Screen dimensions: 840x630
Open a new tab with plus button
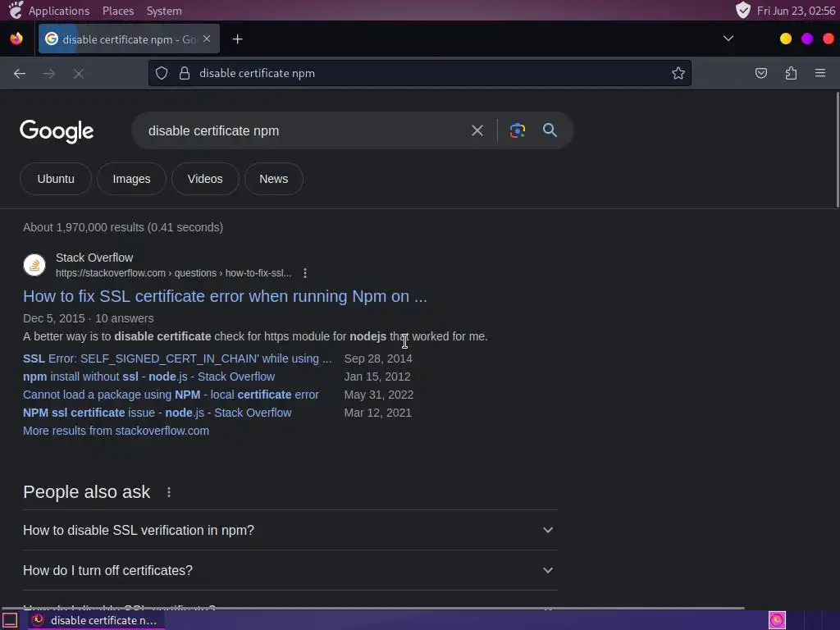click(237, 39)
